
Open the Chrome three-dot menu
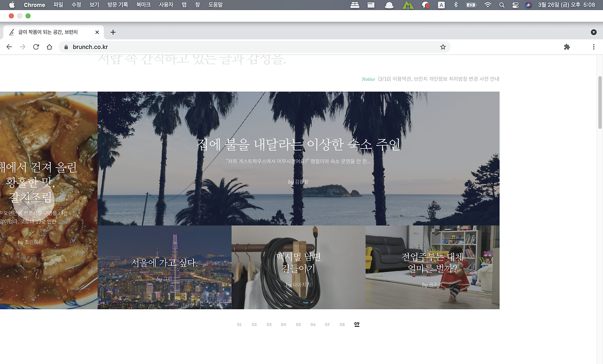click(594, 47)
